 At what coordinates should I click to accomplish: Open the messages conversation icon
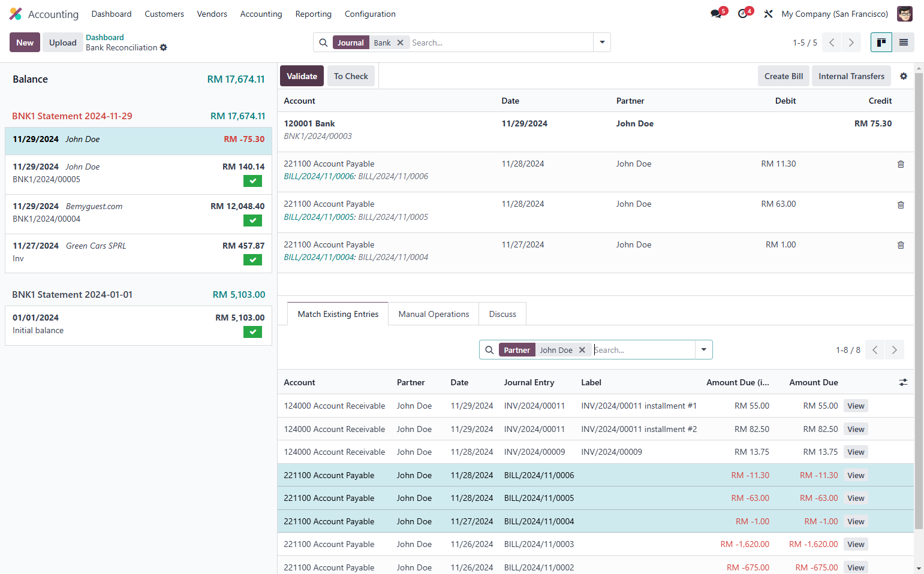pos(717,14)
